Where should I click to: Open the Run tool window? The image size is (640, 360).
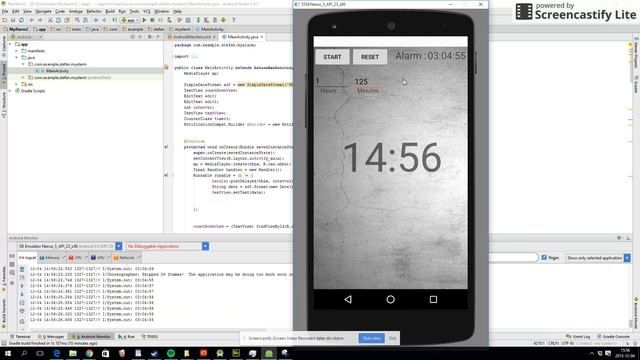tap(127, 336)
